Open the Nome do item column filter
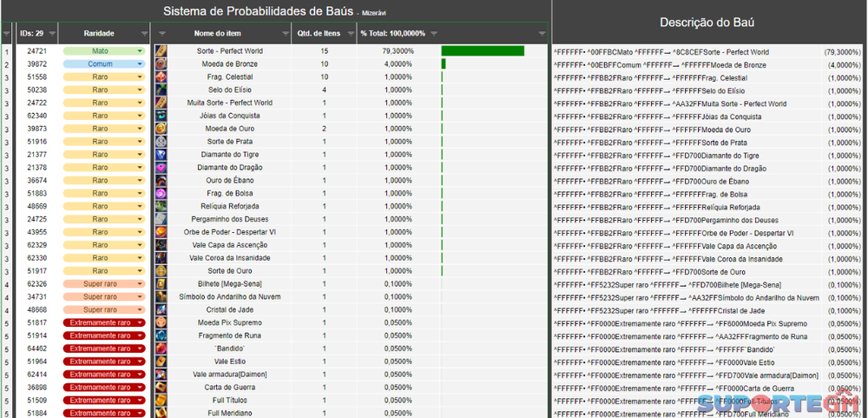This screenshot has width=868, height=418. click(x=286, y=33)
